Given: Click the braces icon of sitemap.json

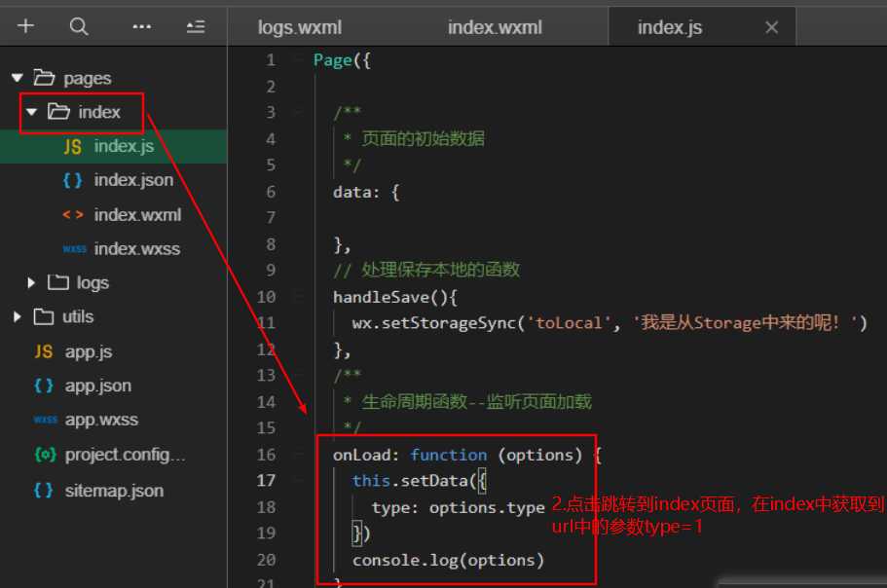Looking at the screenshot, I should coord(44,491).
